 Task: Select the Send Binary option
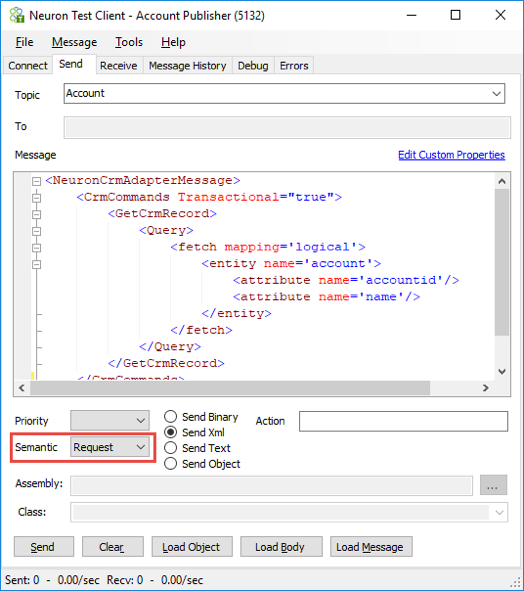tap(201, 417)
